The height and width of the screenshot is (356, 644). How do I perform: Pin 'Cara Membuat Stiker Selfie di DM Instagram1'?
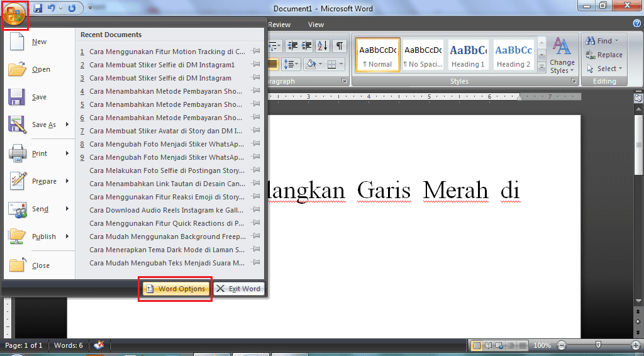click(255, 65)
